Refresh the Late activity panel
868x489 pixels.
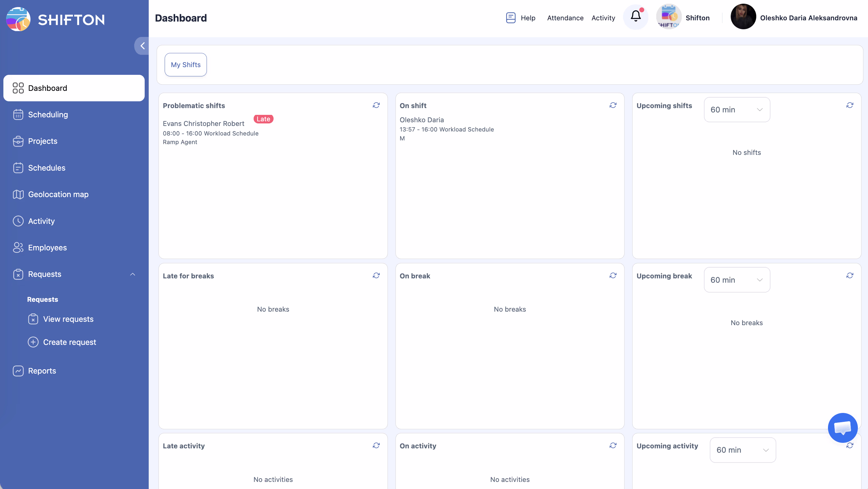click(376, 446)
